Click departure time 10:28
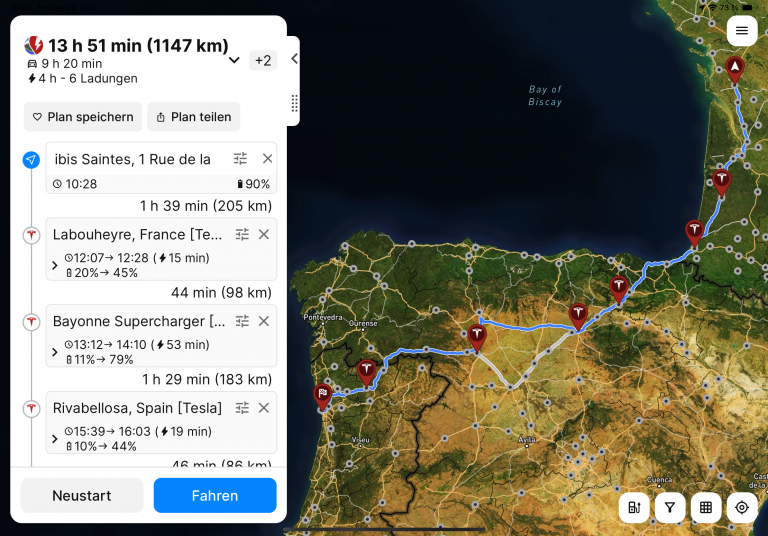This screenshot has height=536, width=768. [x=75, y=184]
